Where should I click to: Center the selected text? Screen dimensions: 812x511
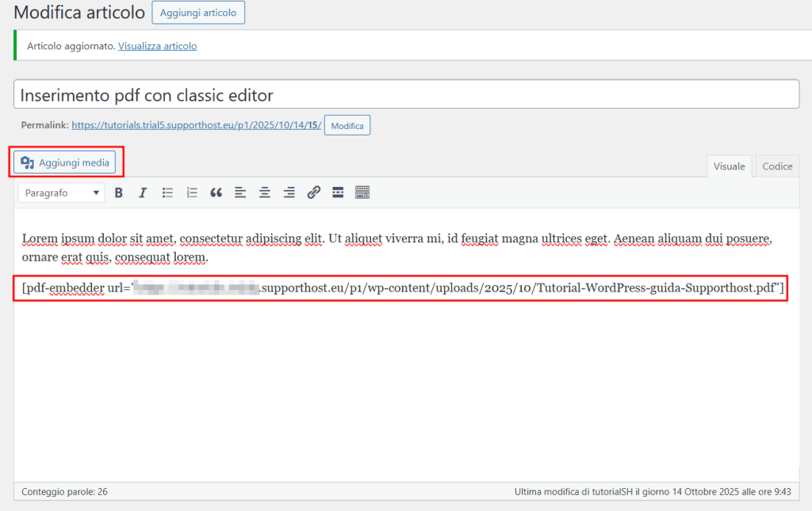tap(264, 192)
